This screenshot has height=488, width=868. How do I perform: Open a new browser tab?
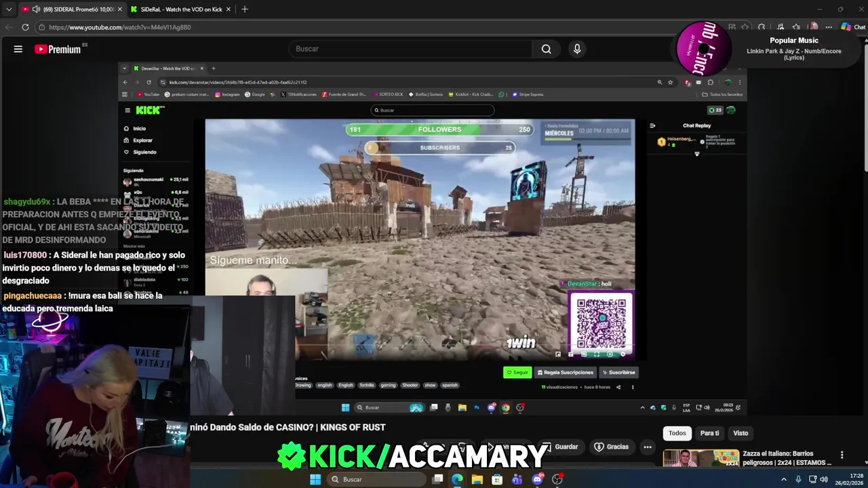click(245, 9)
